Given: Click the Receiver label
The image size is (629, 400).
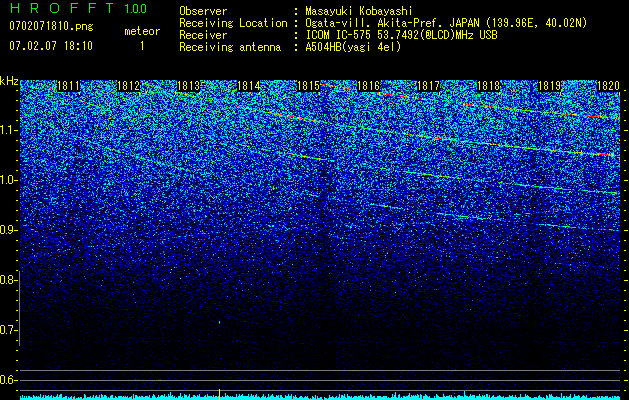Looking at the screenshot, I should 203,35.
